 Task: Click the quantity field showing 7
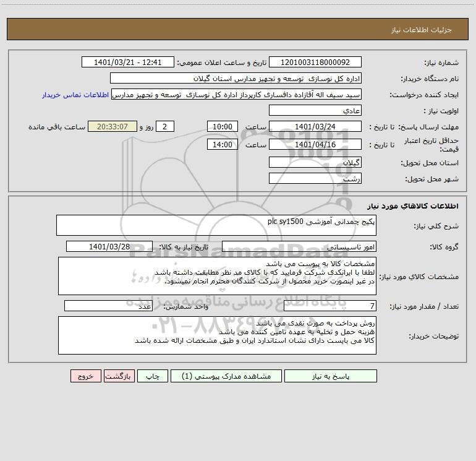pos(330,306)
